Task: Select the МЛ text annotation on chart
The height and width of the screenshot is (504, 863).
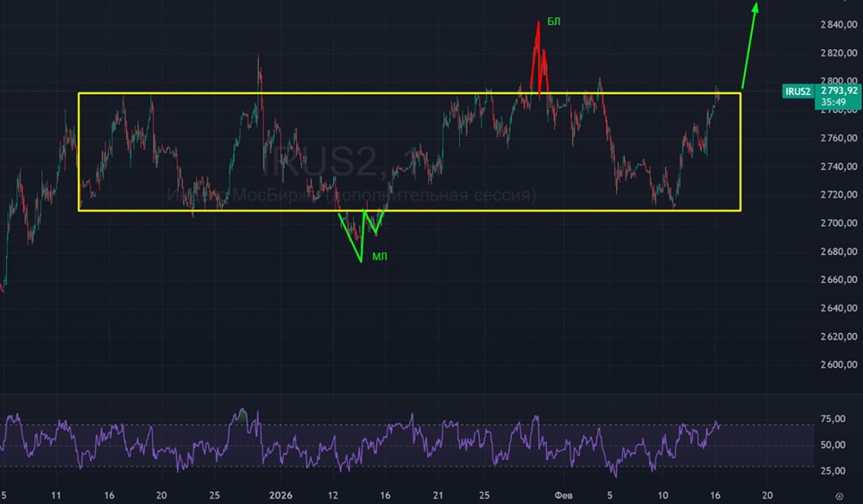Action: pos(380,256)
